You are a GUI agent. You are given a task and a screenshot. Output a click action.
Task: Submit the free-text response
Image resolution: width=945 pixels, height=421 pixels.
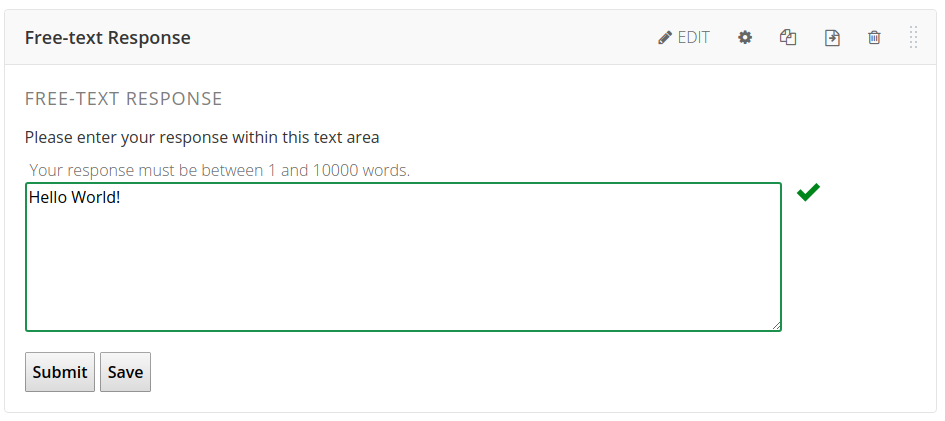click(x=60, y=372)
